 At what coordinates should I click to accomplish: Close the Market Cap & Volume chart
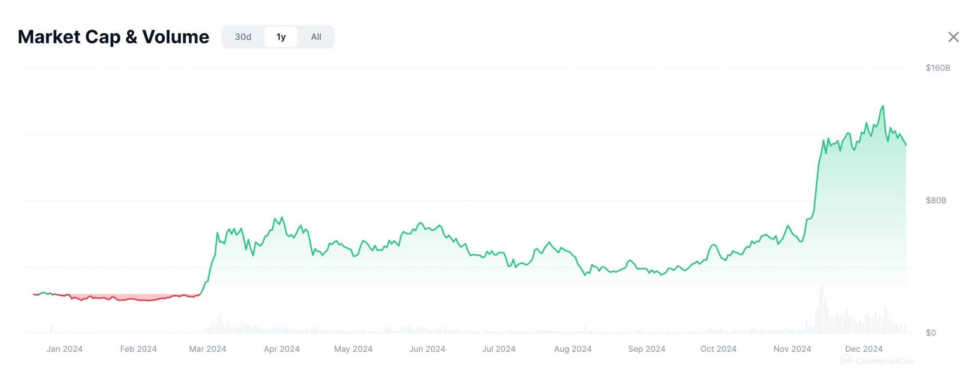pos(953,37)
